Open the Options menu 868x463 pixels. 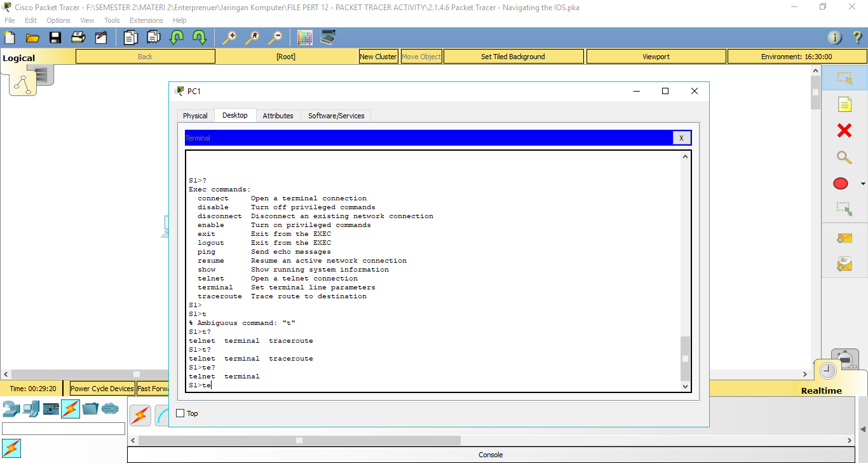(x=58, y=20)
